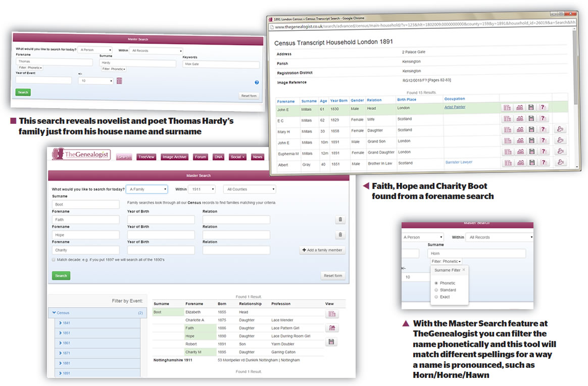
Task: Click the add person icon in the Grand Son row
Action: [560, 140]
